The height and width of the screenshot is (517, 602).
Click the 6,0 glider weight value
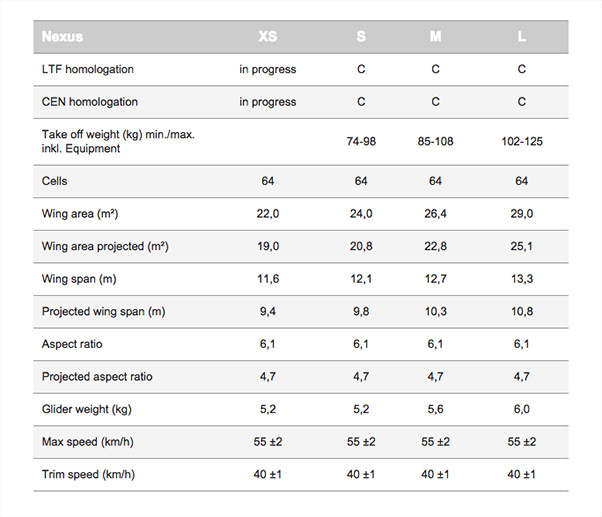(x=522, y=409)
